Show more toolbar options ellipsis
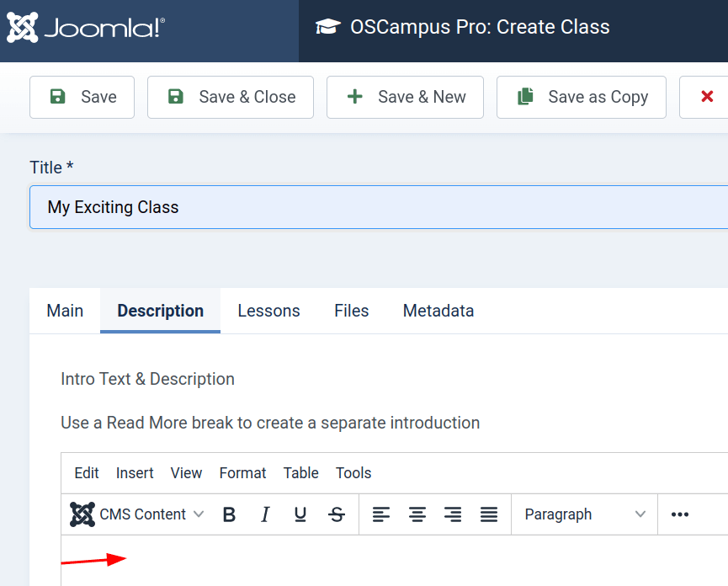This screenshot has height=586, width=728. (x=680, y=514)
